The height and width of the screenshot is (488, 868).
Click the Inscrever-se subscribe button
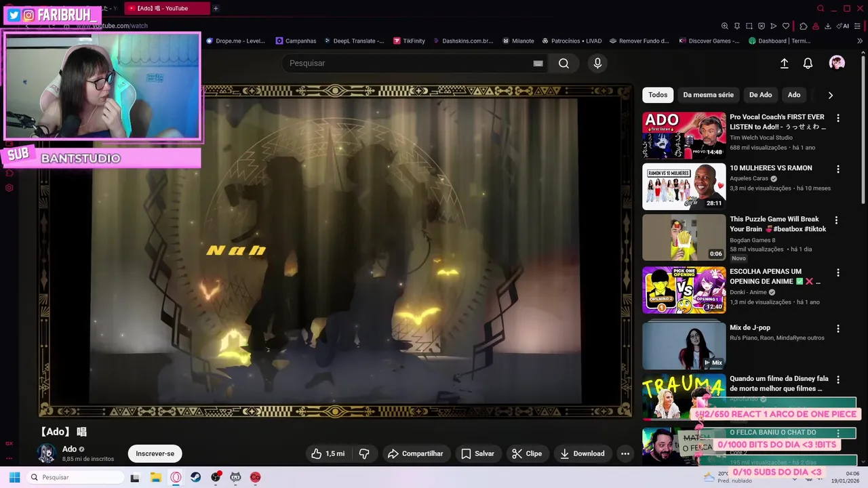(x=155, y=453)
